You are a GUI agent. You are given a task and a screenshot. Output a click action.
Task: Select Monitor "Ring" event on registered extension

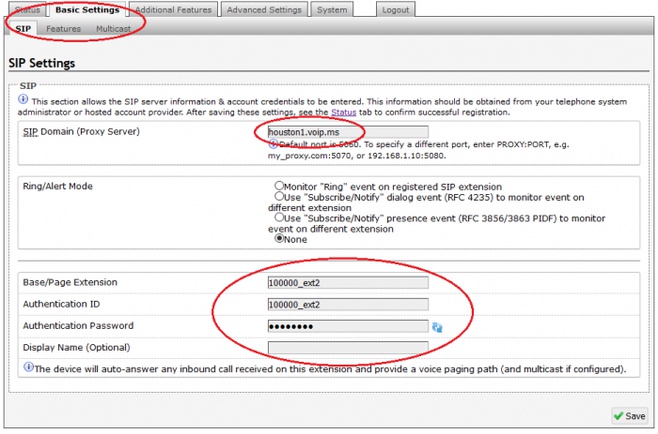[x=279, y=185]
